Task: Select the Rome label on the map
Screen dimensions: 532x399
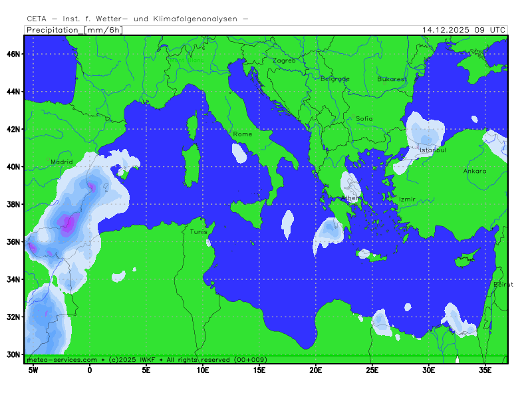Action: click(243, 134)
